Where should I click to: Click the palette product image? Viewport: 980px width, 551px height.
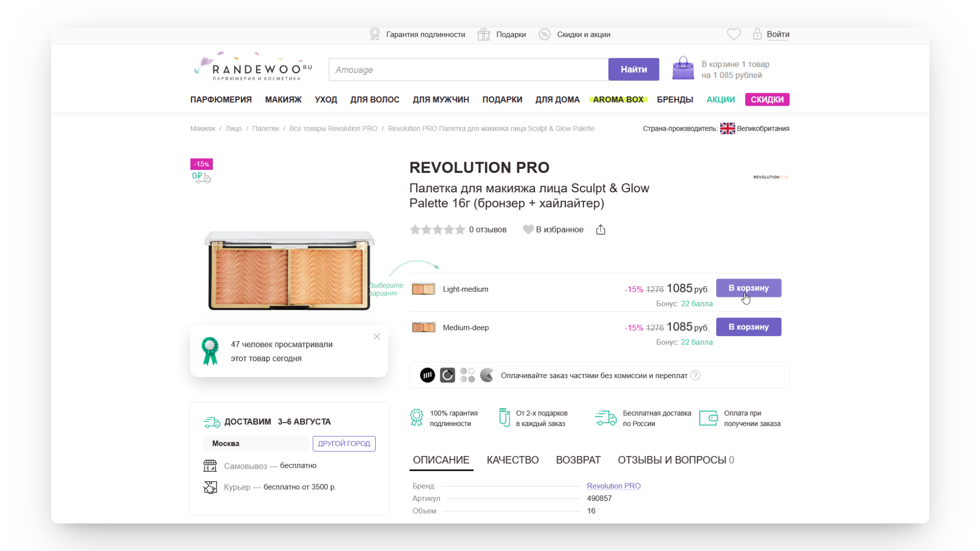pos(289,270)
